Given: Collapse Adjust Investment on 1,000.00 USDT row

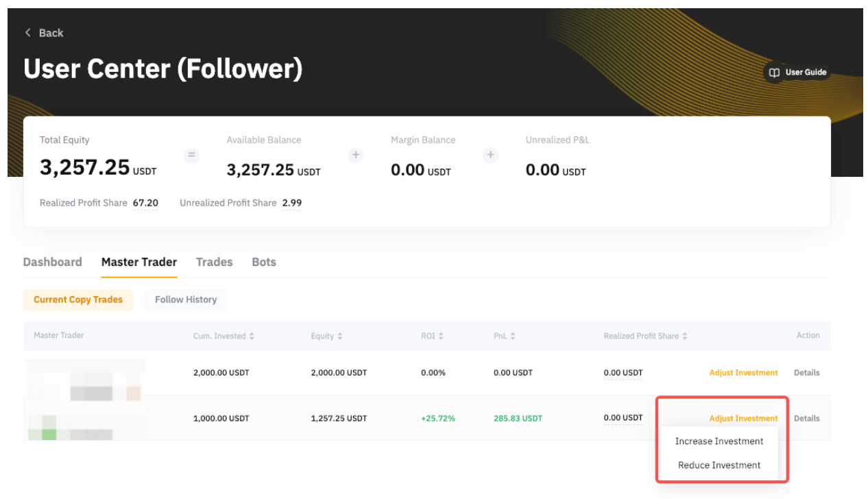Looking at the screenshot, I should 743,418.
